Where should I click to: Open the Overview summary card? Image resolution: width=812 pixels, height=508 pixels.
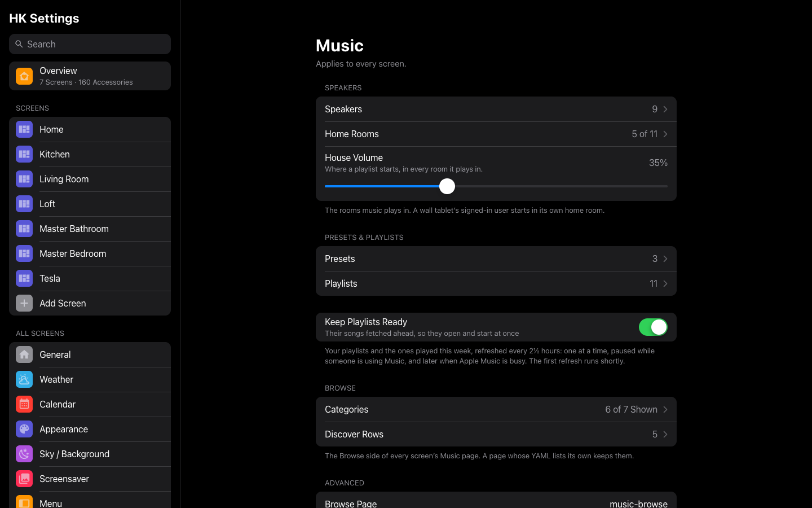point(90,76)
